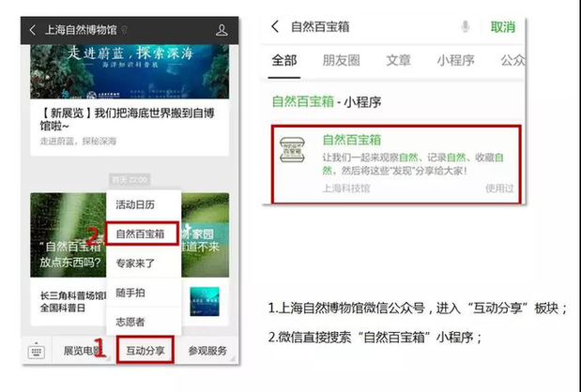Switch to keyboard input icon at bottom
581x392 pixels.
[37, 351]
